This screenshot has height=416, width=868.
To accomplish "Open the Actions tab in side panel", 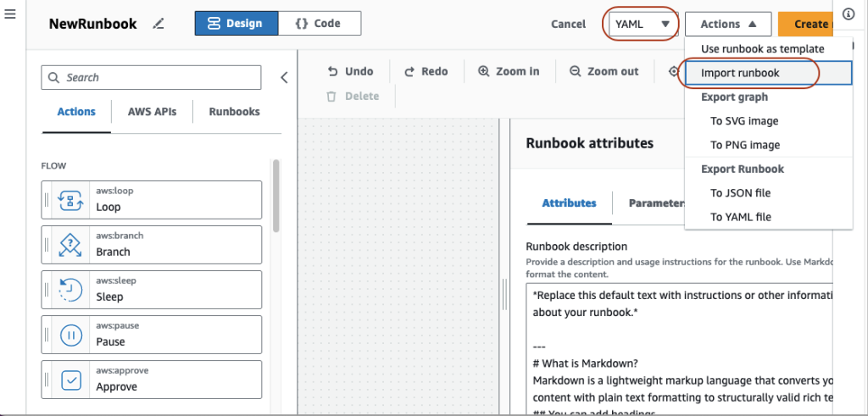I will point(76,112).
